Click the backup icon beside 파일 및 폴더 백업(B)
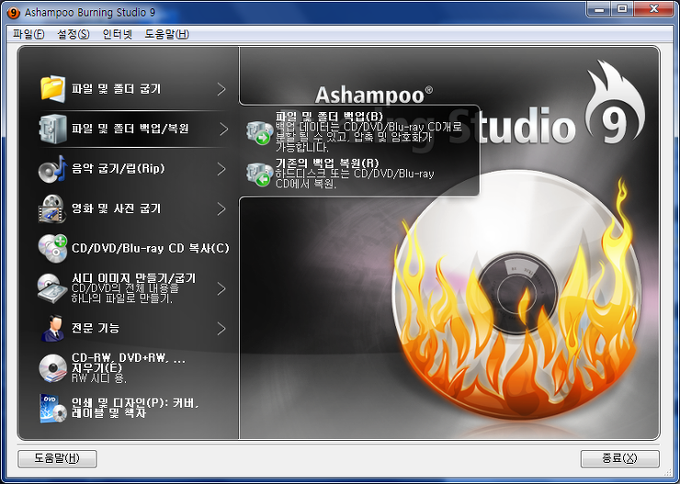680x484 pixels. (260, 133)
